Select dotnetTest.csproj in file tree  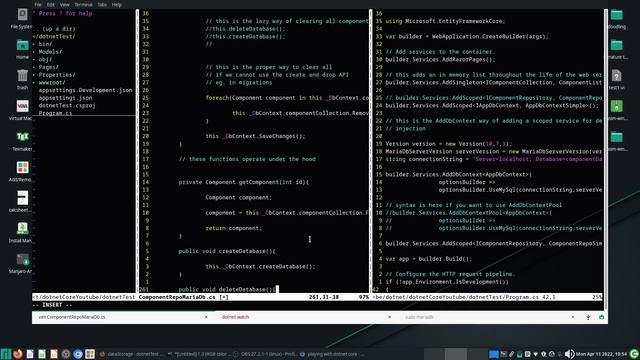(67, 106)
